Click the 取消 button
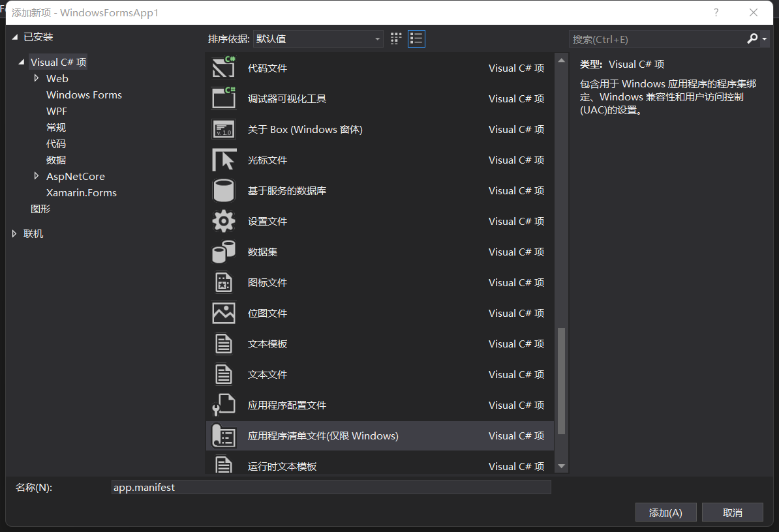The height and width of the screenshot is (532, 779). 732,512
